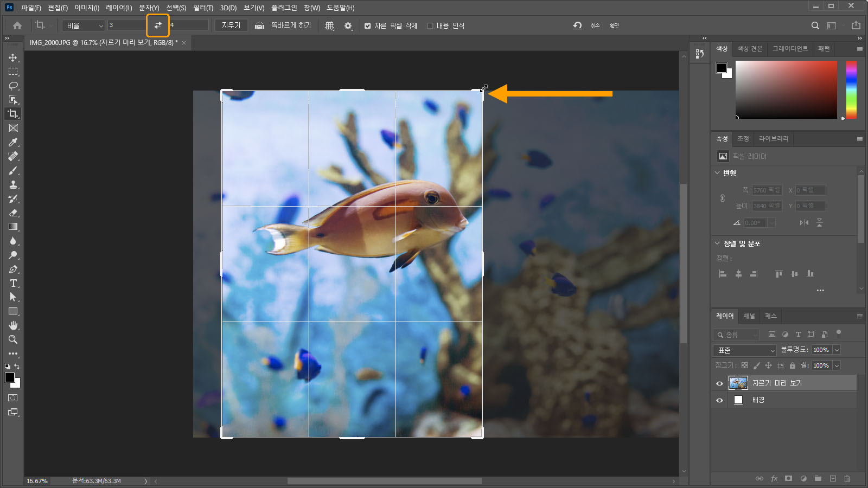Select the Rectangle shape tool
868x488 pixels.
tap(13, 311)
